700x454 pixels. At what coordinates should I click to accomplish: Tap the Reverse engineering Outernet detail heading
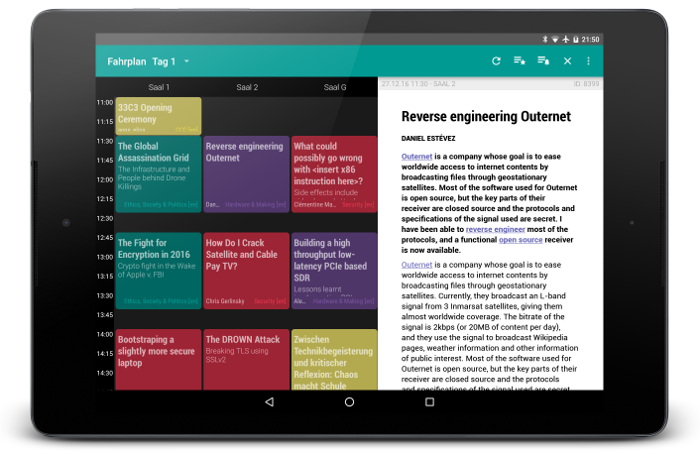tap(486, 117)
